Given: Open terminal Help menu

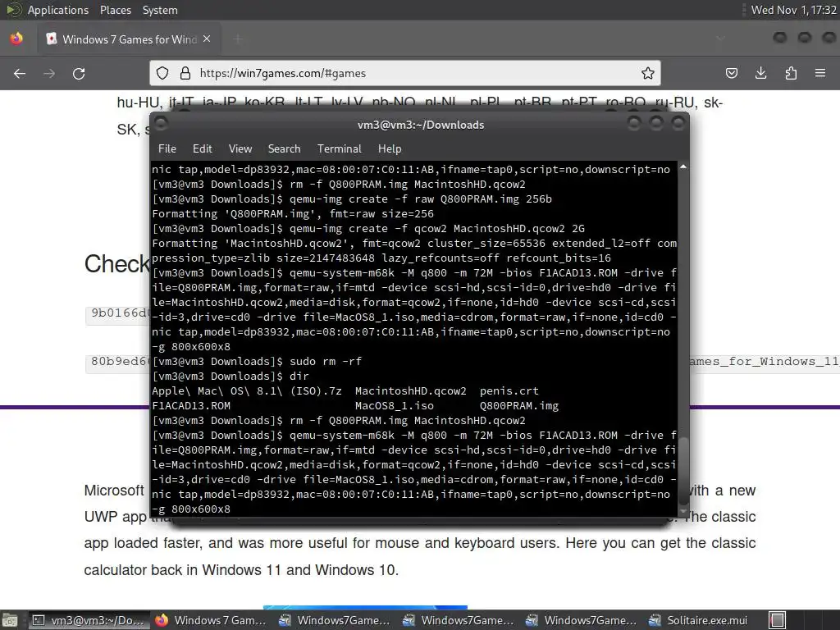Looking at the screenshot, I should pos(390,149).
